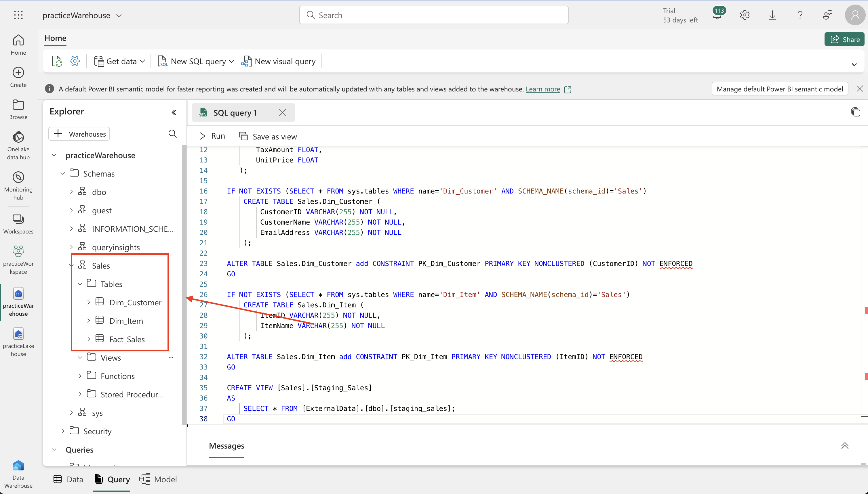
Task: Open OneLake data hub
Action: tap(18, 145)
